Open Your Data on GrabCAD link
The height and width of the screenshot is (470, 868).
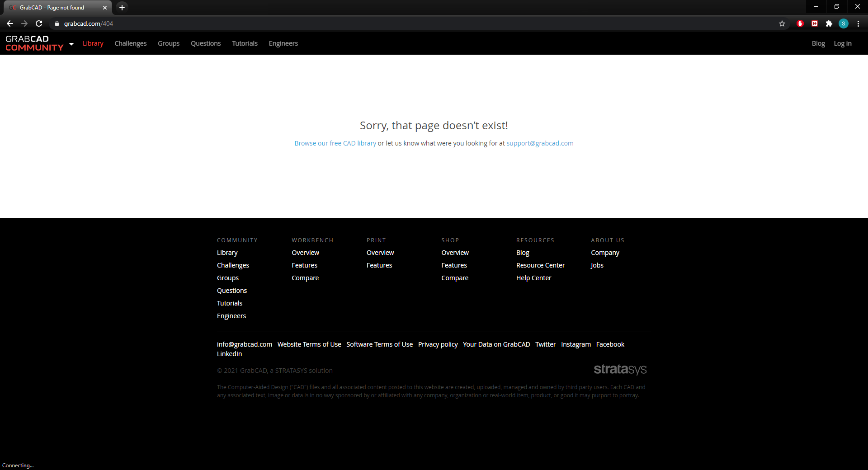[496, 344]
